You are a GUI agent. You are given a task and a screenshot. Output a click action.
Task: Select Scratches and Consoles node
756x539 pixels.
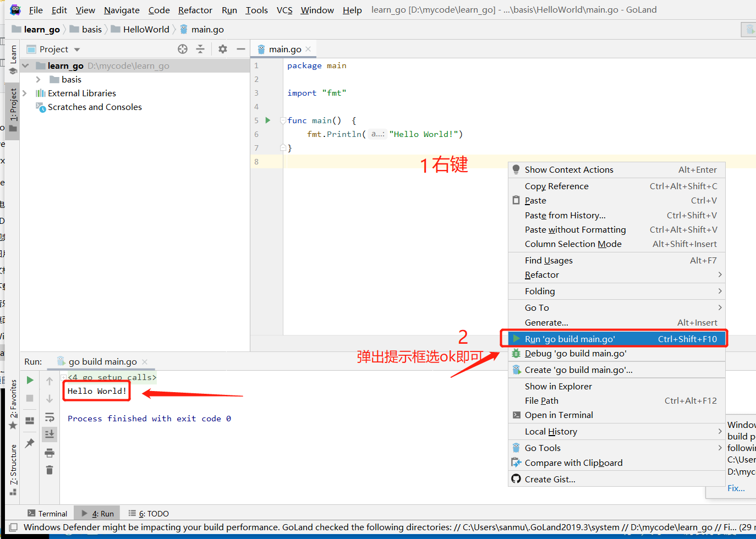95,107
